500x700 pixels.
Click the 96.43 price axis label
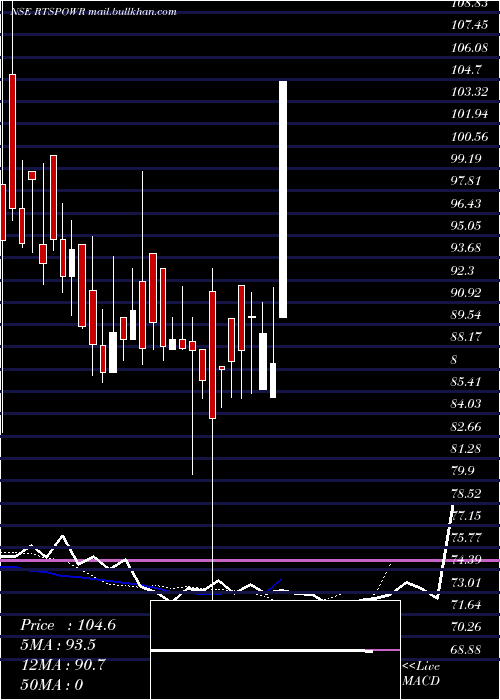click(467, 204)
